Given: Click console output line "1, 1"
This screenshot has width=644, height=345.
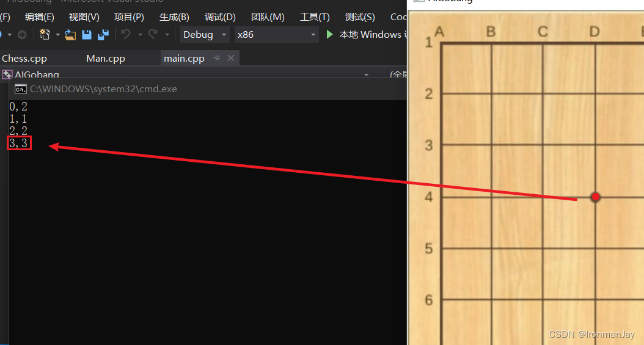Looking at the screenshot, I should (18, 119).
